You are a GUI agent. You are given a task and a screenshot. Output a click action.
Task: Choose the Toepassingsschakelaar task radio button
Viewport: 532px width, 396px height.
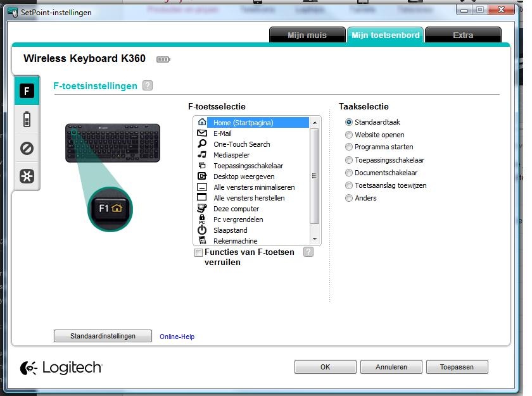(x=349, y=160)
